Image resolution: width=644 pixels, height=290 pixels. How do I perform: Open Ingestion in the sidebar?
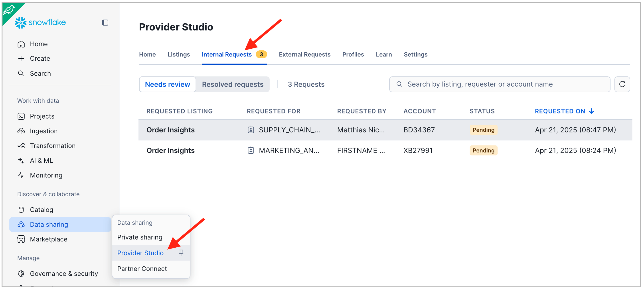pos(43,131)
